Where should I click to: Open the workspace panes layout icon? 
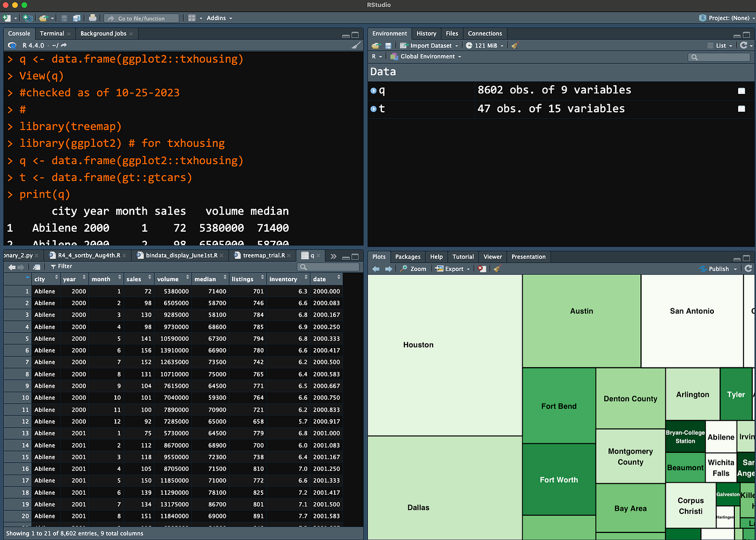[x=192, y=18]
